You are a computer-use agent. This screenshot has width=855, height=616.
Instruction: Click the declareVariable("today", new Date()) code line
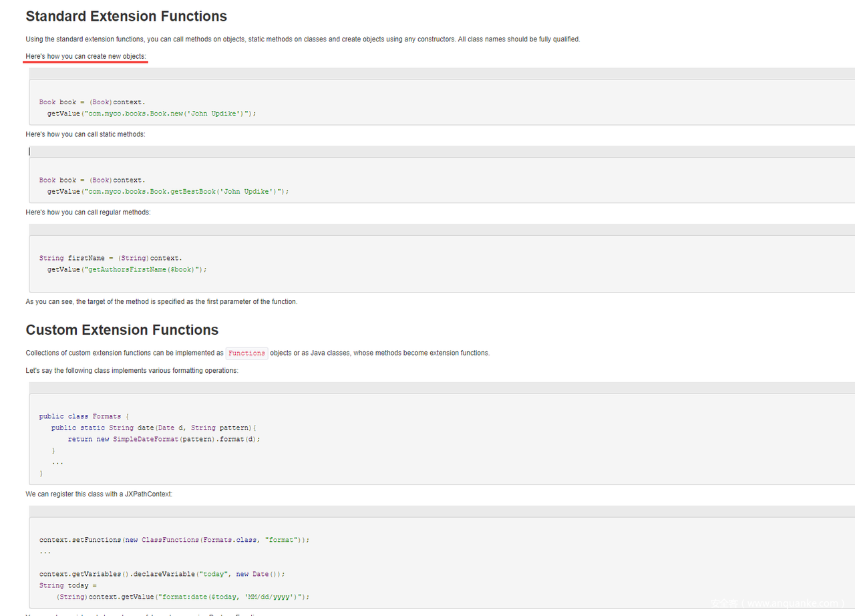pyautogui.click(x=162, y=574)
